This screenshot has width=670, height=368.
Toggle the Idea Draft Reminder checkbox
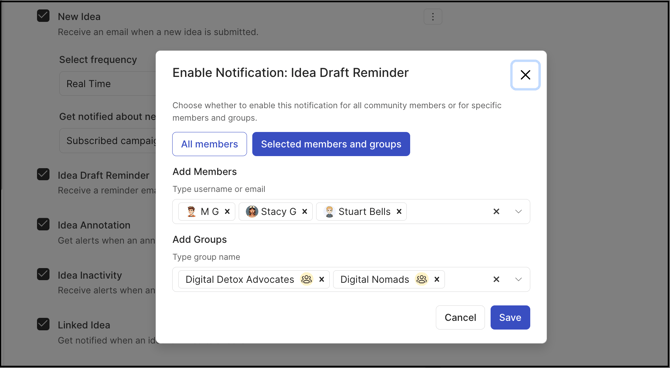pyautogui.click(x=43, y=174)
